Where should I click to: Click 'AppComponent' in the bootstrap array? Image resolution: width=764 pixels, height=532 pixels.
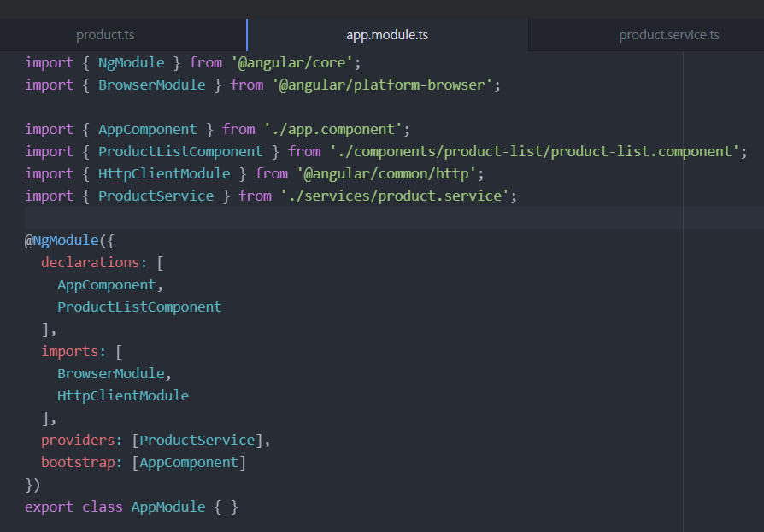coord(189,462)
